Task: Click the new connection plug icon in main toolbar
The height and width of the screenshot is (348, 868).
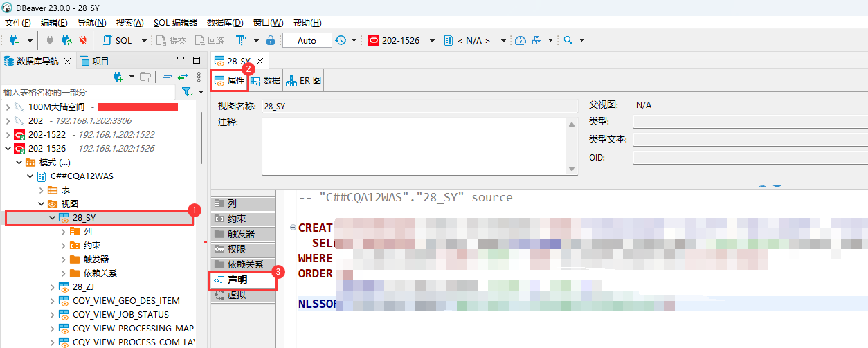Action: (x=14, y=40)
